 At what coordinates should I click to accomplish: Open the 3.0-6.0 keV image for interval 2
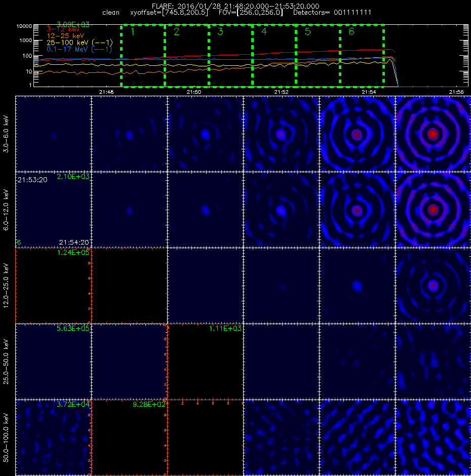pyautogui.click(x=129, y=134)
